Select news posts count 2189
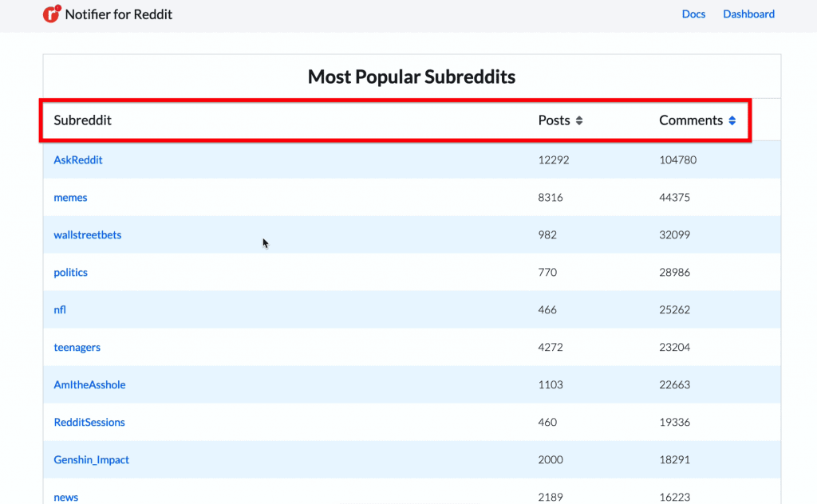The image size is (817, 504). coord(551,498)
